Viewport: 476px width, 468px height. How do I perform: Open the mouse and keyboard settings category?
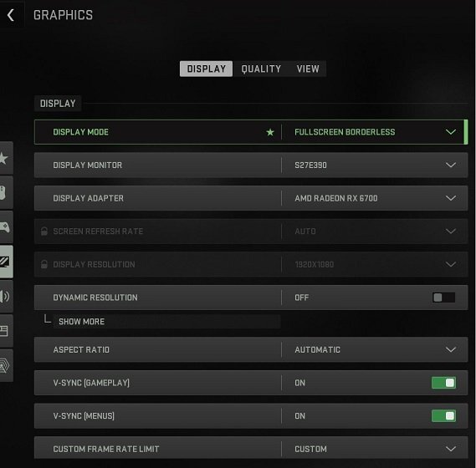[x=6, y=192]
